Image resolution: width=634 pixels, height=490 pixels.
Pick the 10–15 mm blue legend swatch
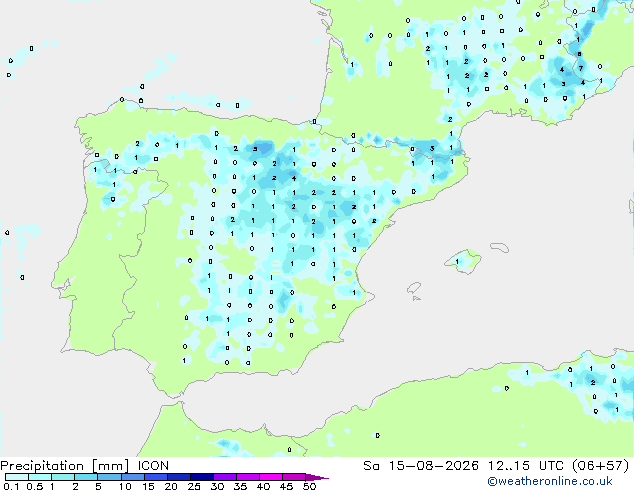tap(132, 477)
